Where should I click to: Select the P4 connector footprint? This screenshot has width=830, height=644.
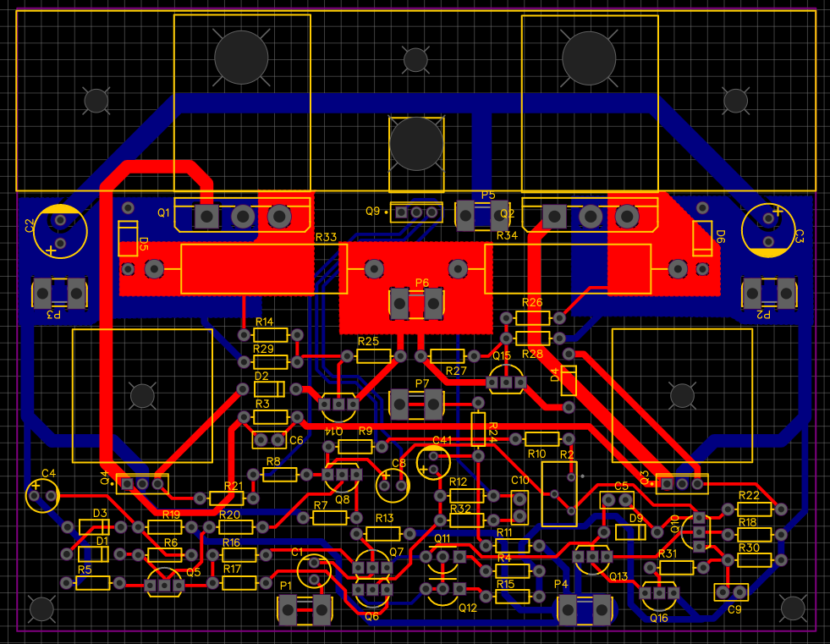(x=585, y=610)
